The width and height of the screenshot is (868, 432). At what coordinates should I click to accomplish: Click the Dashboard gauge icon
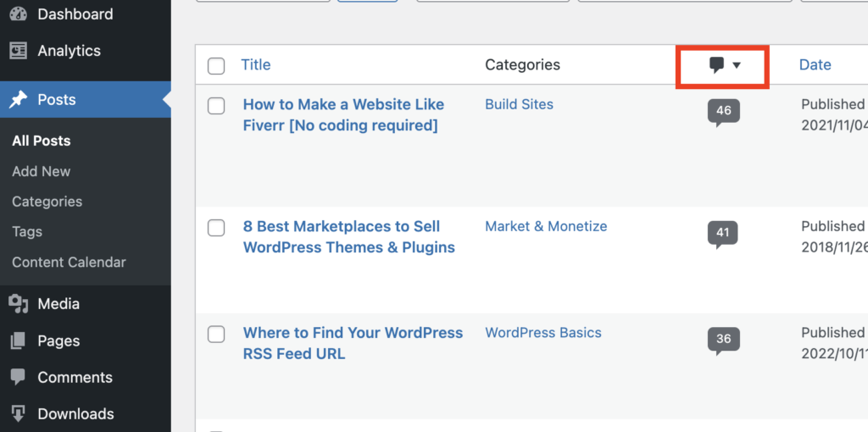pyautogui.click(x=19, y=14)
